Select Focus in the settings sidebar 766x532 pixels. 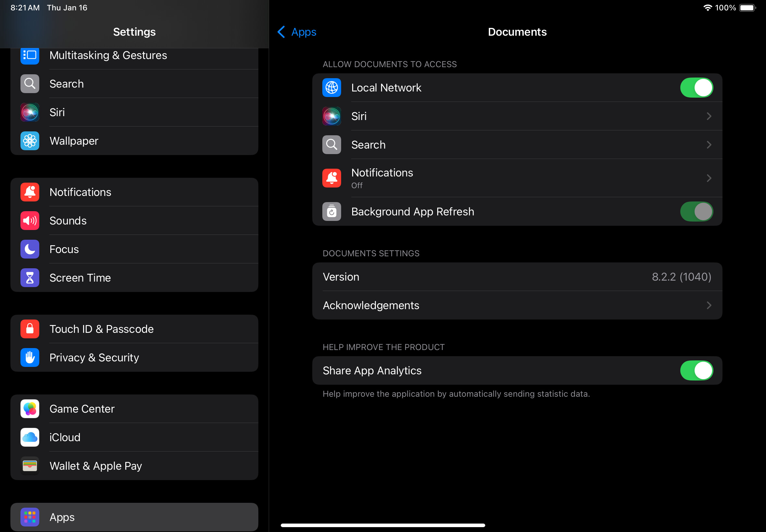134,249
